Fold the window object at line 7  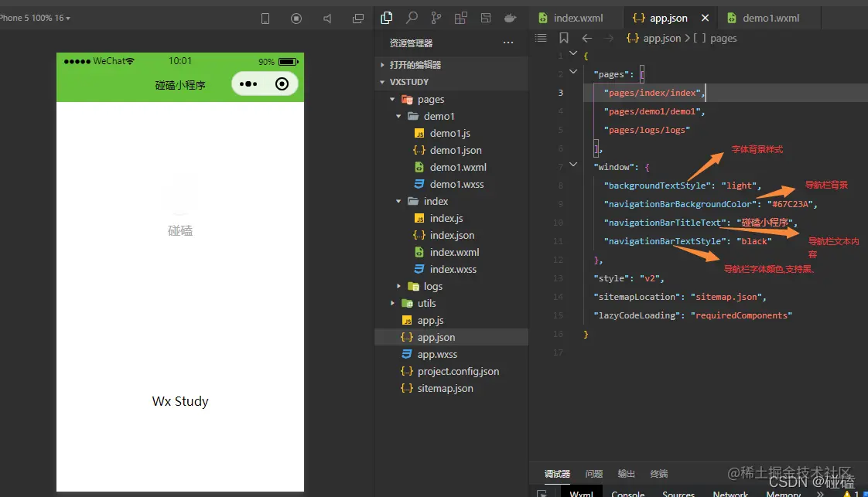(x=573, y=165)
